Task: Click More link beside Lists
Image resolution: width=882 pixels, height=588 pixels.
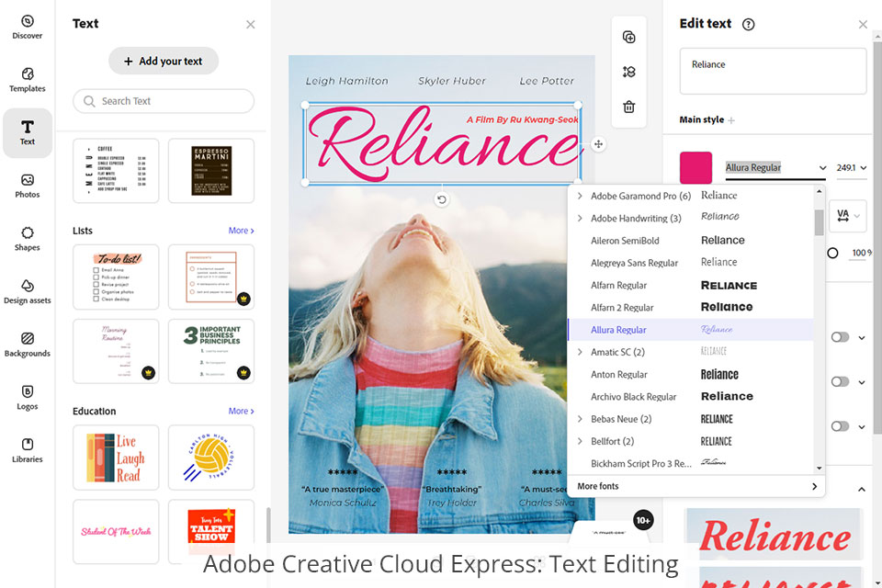Action: [x=241, y=231]
